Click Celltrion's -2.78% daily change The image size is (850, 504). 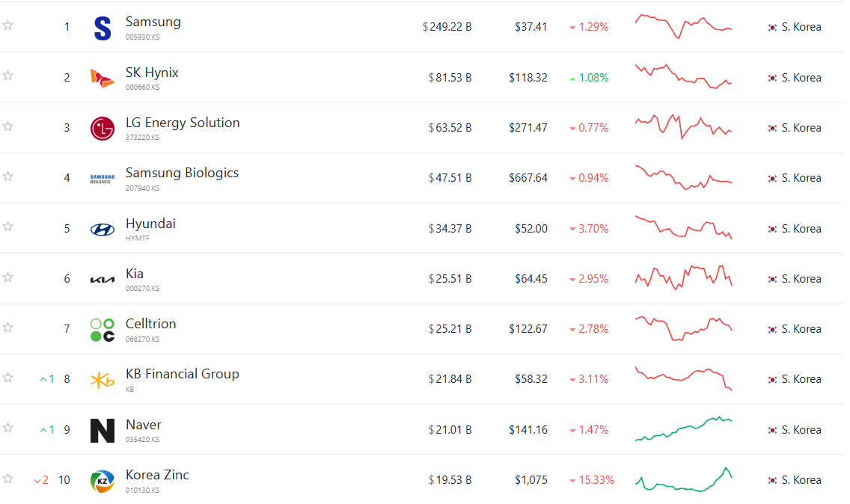pyautogui.click(x=593, y=329)
